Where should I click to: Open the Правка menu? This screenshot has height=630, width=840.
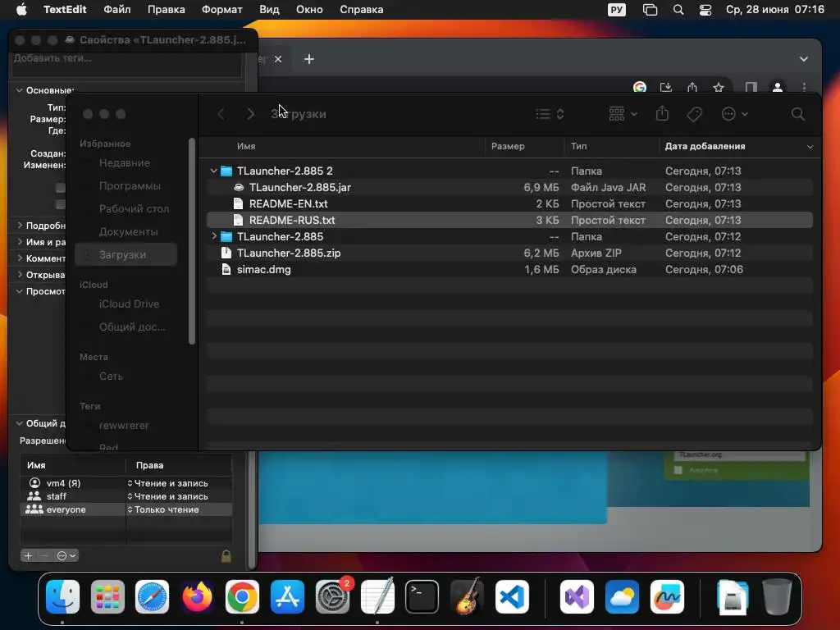coord(166,10)
